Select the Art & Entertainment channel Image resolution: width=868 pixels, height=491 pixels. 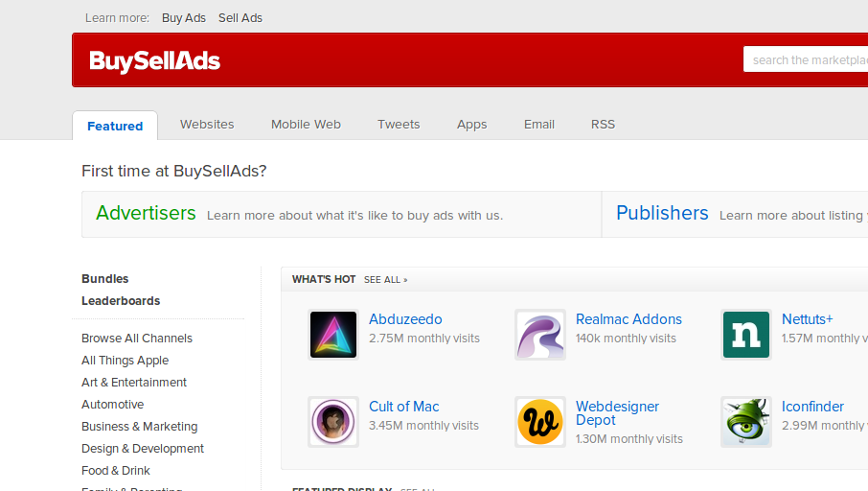(x=134, y=383)
